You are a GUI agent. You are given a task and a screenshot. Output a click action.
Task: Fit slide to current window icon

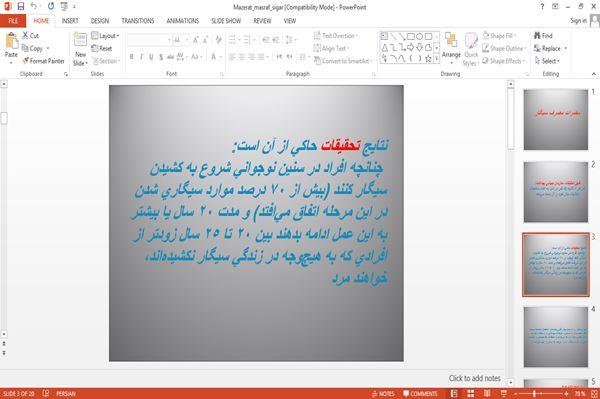[x=594, y=394]
